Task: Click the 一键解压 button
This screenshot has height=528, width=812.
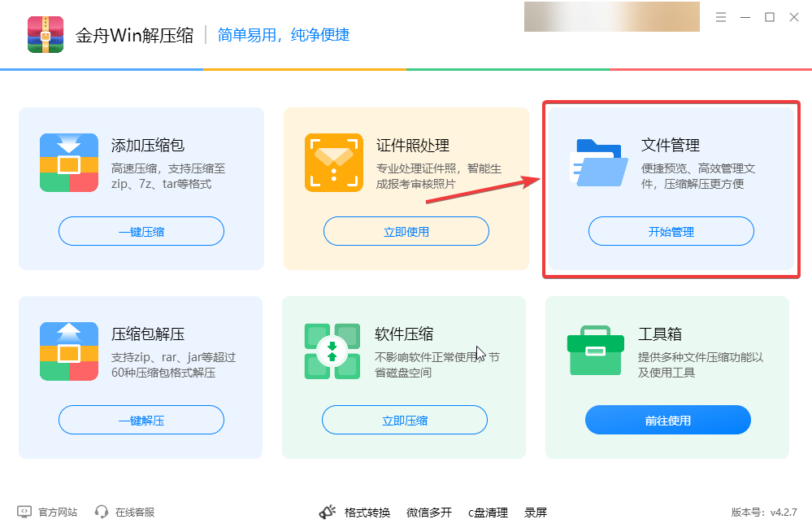Action: point(141,420)
